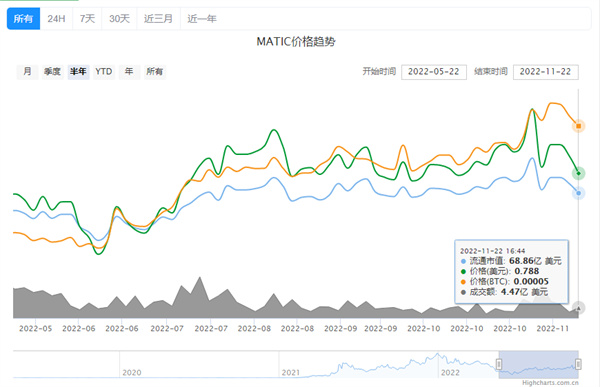Grab the right navigator range handle
Viewport: 600px width, 387px height.
pos(578,364)
